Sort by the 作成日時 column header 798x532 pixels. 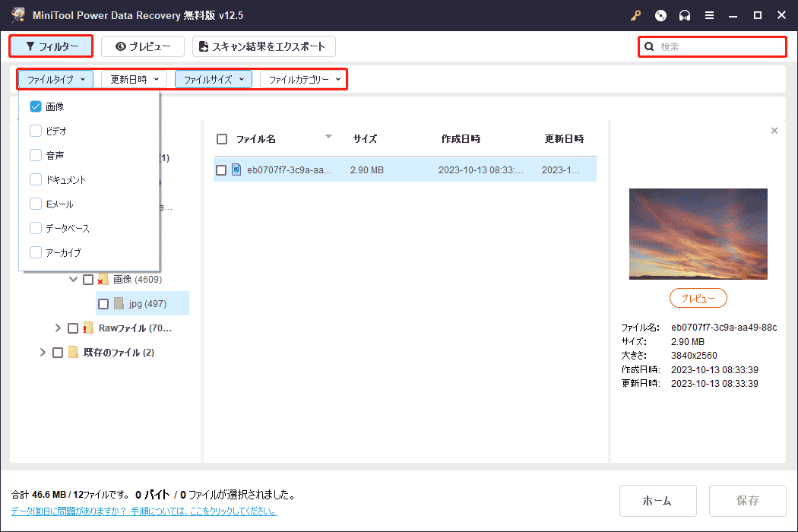[x=461, y=139]
